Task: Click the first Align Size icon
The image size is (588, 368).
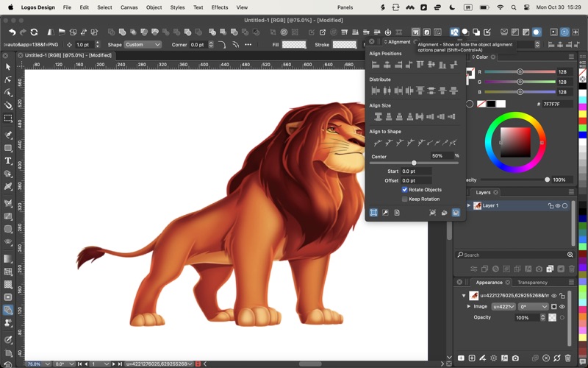Action: click(x=378, y=117)
